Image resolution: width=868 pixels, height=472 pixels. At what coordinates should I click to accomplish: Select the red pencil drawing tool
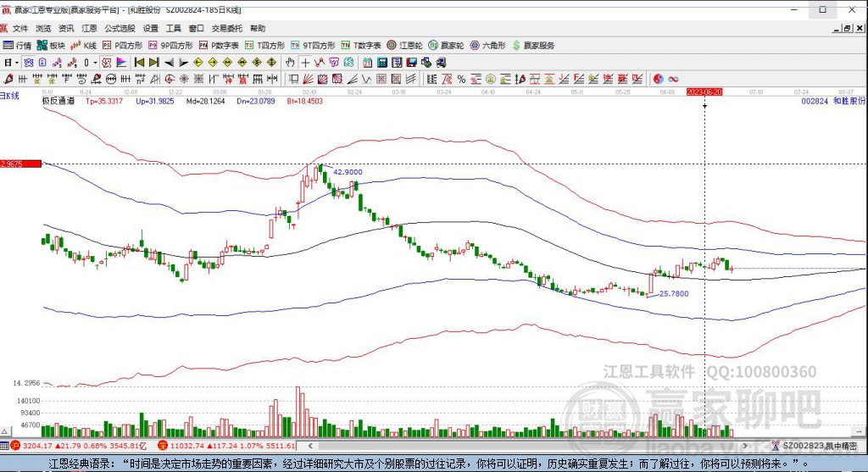click(8, 79)
